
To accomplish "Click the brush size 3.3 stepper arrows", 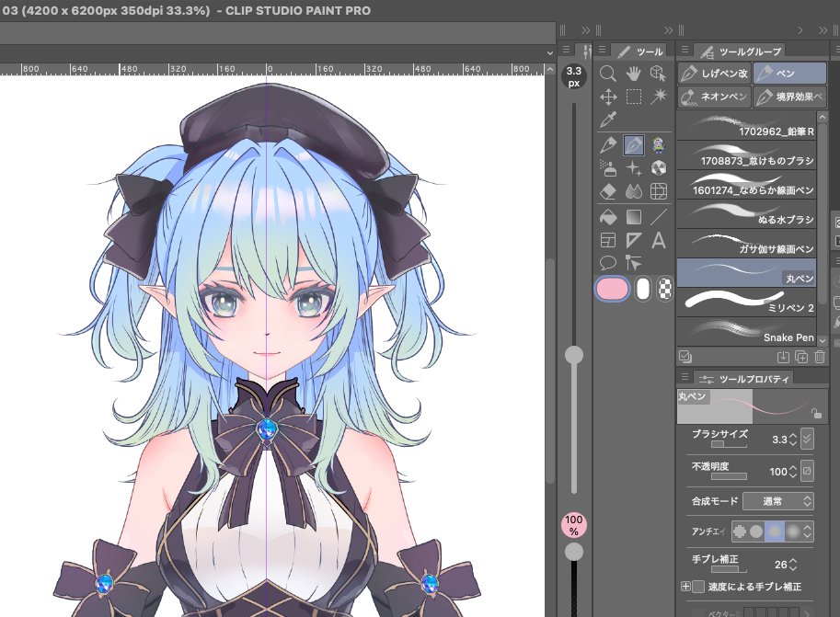I will click(x=793, y=440).
